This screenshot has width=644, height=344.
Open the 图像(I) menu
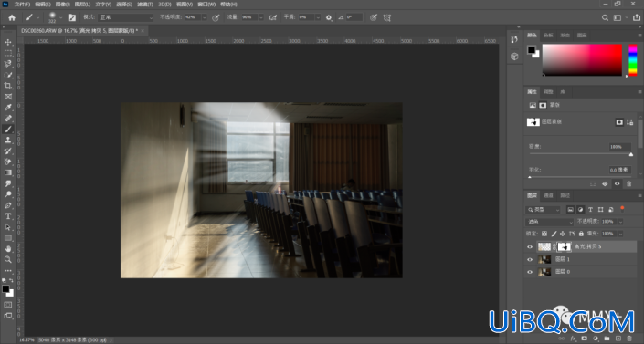(62, 4)
